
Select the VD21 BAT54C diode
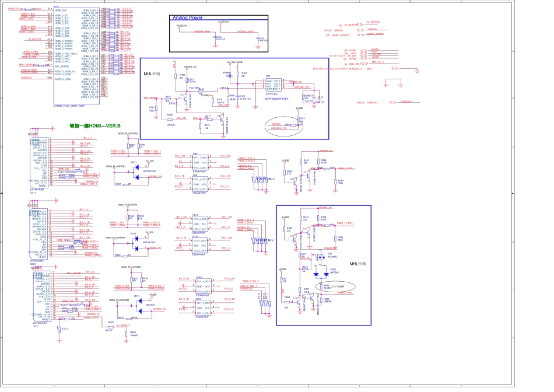click(x=320, y=274)
